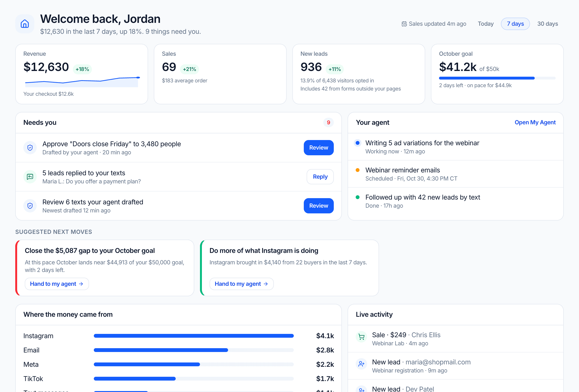Viewport: 579px width, 392px height.
Task: Click the +21% sales change badge
Action: (x=189, y=69)
